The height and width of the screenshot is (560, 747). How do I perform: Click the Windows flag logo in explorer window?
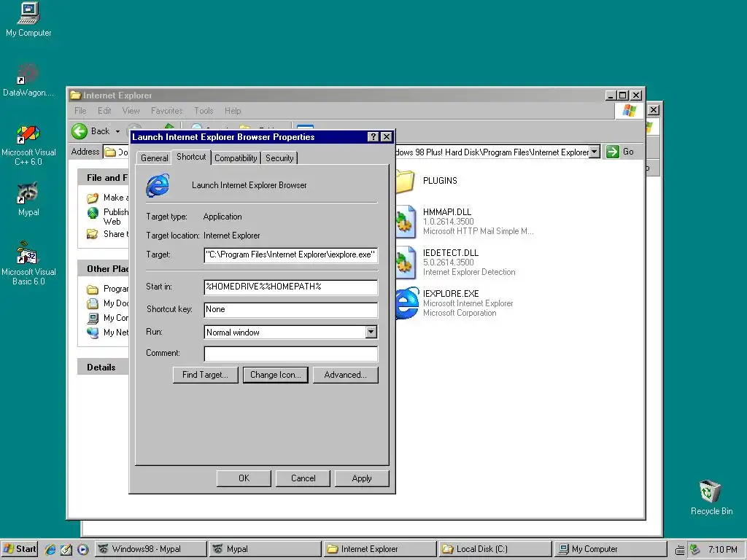(x=630, y=111)
